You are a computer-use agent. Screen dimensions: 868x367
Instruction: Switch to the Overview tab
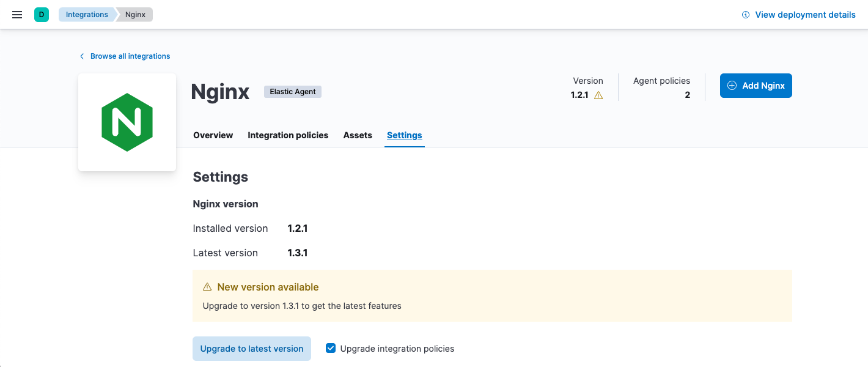pyautogui.click(x=213, y=135)
